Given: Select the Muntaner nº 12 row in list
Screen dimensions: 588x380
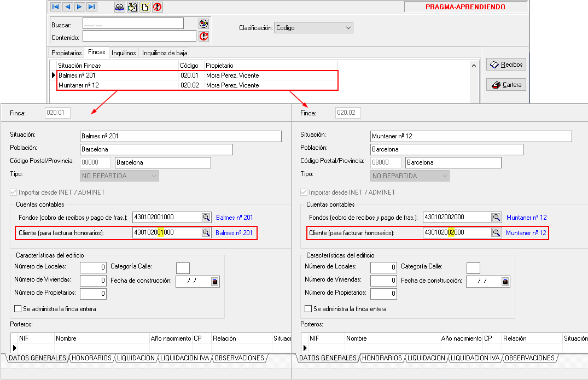Looking at the screenshot, I should tap(197, 85).
